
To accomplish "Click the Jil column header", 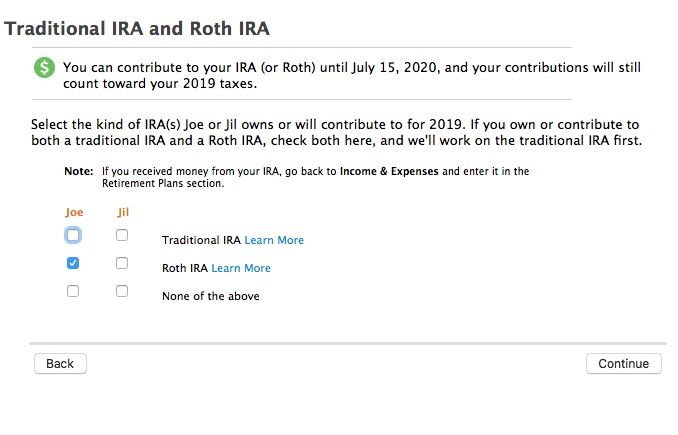I will click(123, 212).
